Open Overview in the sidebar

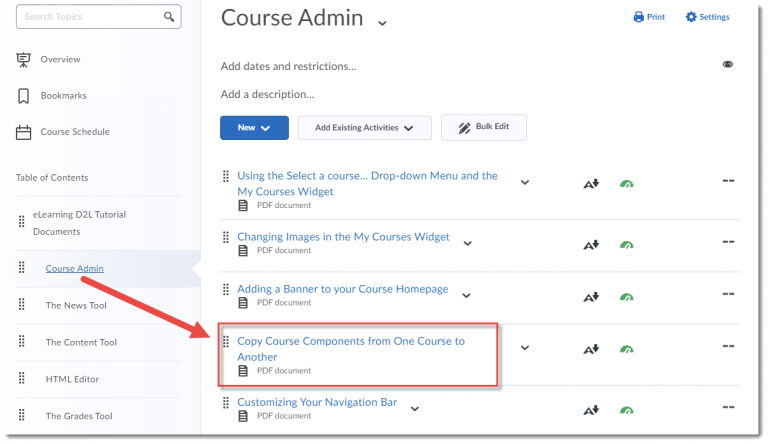click(60, 59)
